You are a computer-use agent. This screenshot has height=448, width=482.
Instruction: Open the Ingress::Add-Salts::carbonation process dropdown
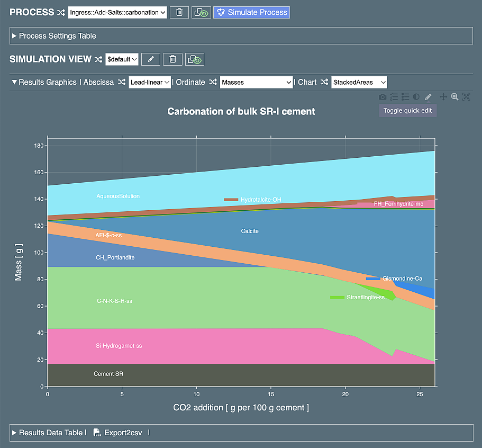coord(117,12)
